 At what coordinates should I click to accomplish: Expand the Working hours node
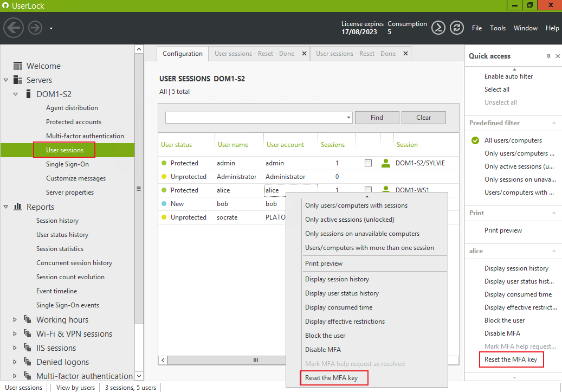coord(15,319)
